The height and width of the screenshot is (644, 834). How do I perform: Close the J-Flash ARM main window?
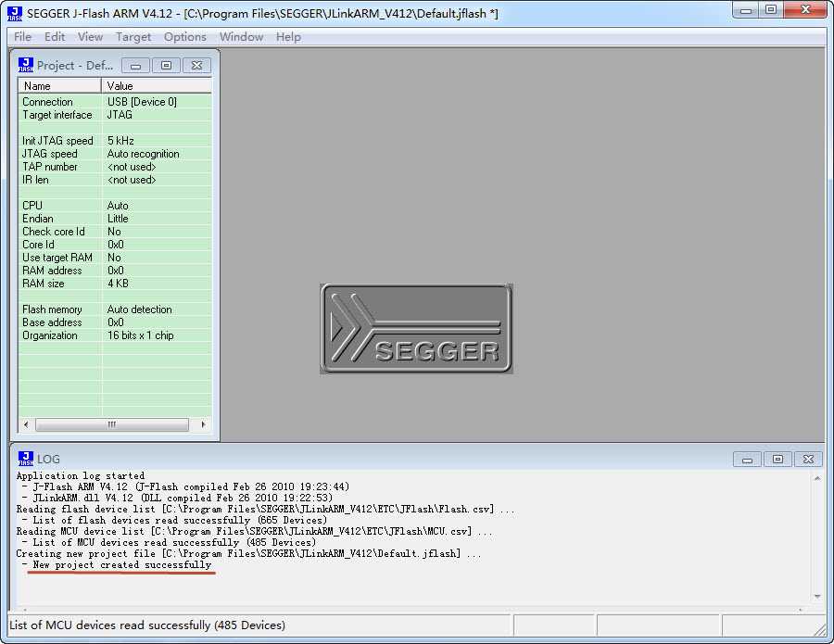[805, 10]
